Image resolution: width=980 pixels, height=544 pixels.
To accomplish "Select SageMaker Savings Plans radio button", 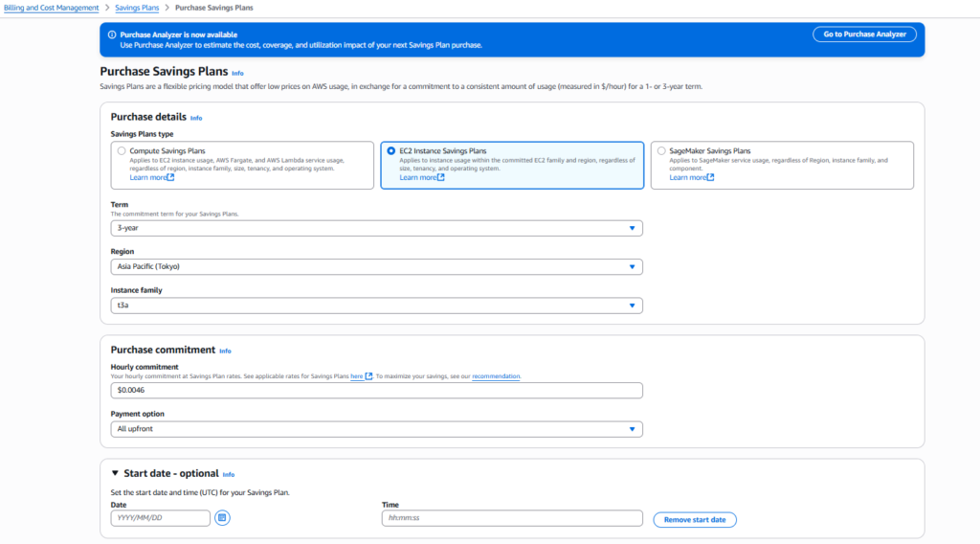I will point(661,150).
